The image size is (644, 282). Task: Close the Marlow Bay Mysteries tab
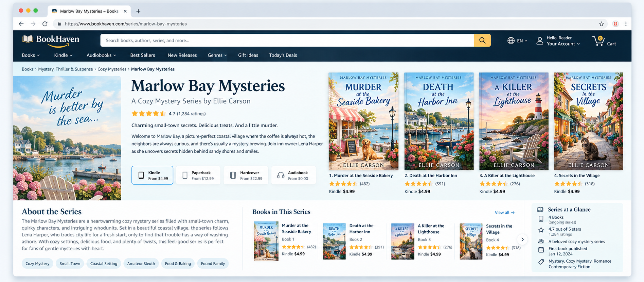125,11
